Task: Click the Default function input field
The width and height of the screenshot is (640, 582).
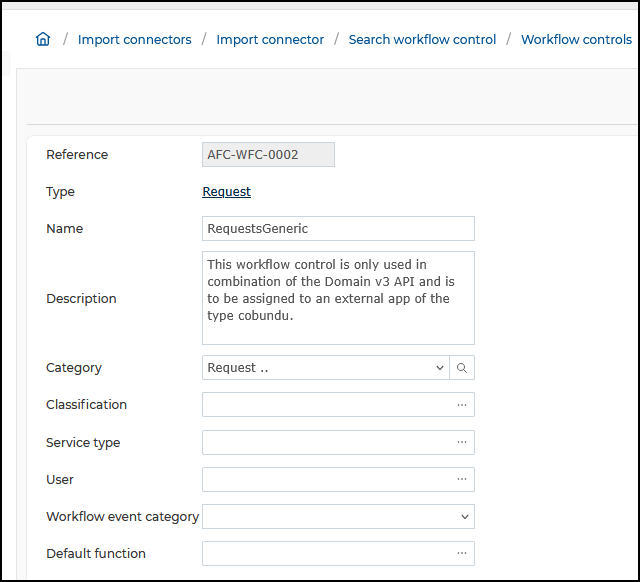Action: pyautogui.click(x=338, y=553)
